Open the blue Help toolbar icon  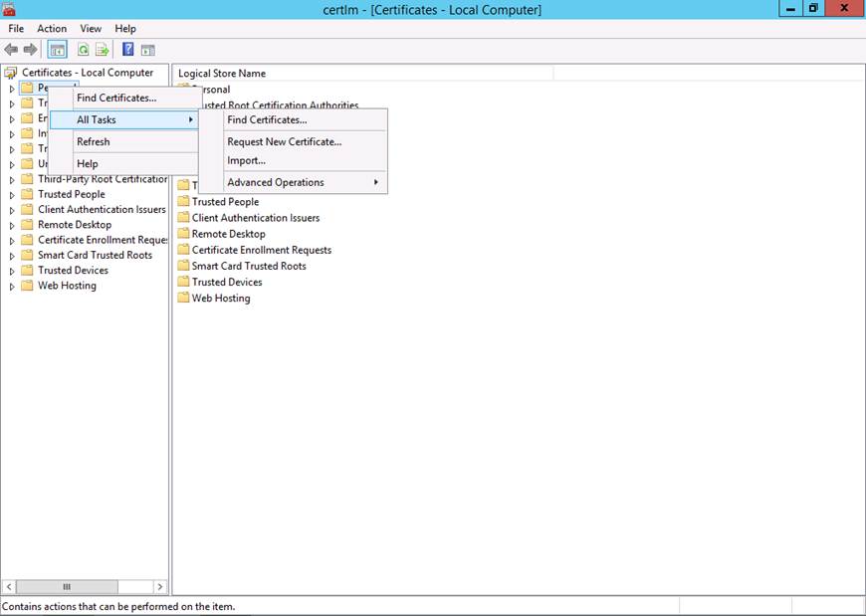128,50
